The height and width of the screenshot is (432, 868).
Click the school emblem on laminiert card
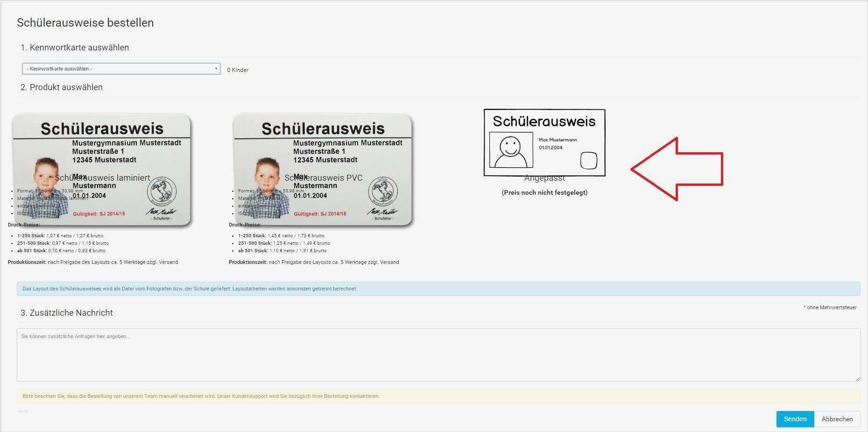pyautogui.click(x=162, y=191)
